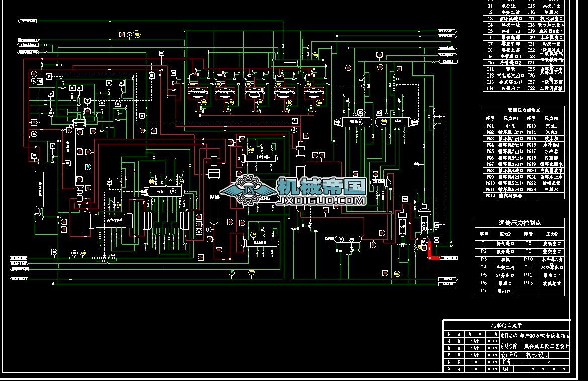
Task: Select the P3 cell
Action: point(484,259)
